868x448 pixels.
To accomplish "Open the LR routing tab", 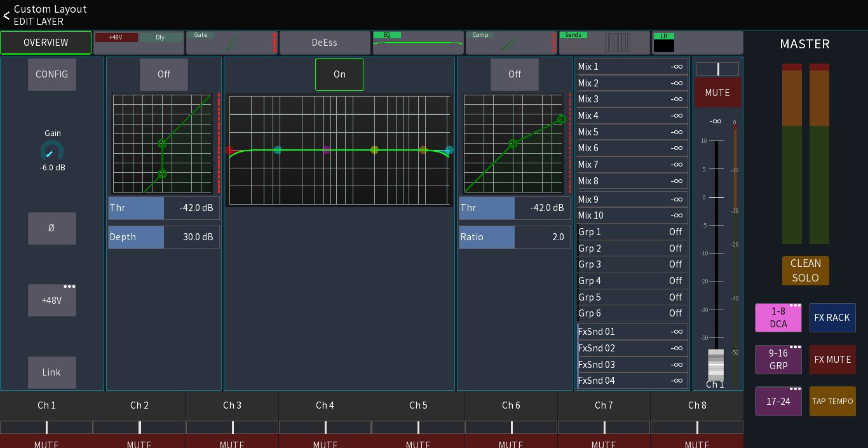I will pos(697,43).
